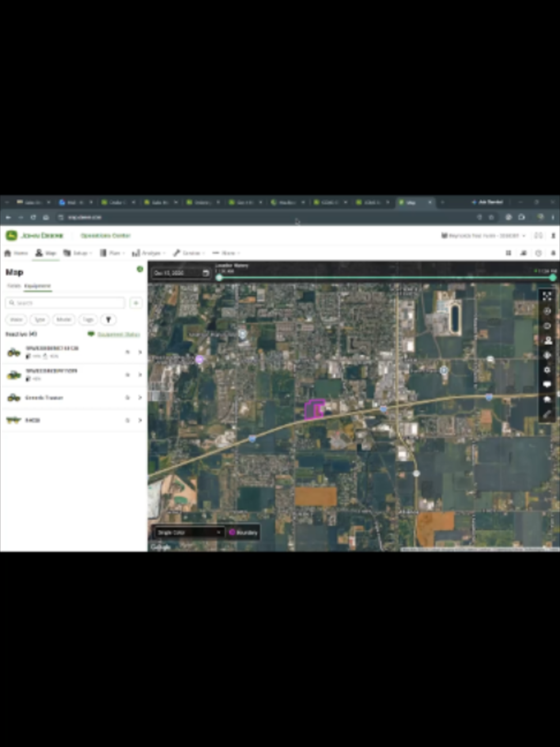Click the Type filter chip
This screenshot has width=560, height=747.
pyautogui.click(x=39, y=320)
